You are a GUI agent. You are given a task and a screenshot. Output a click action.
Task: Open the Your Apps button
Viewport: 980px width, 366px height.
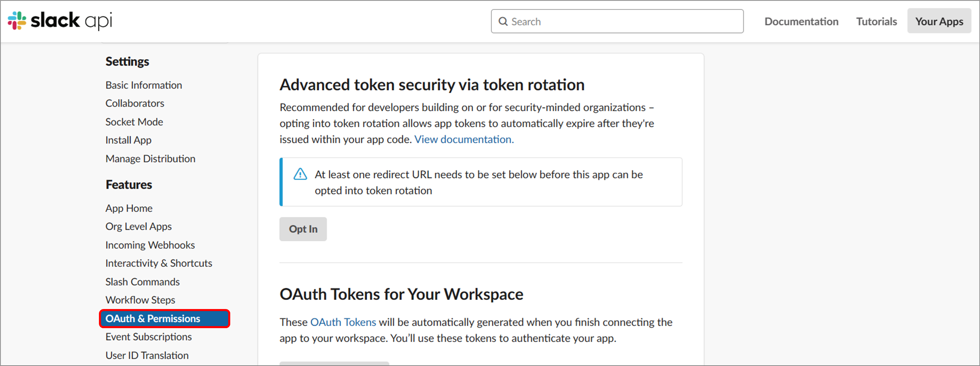coord(939,21)
